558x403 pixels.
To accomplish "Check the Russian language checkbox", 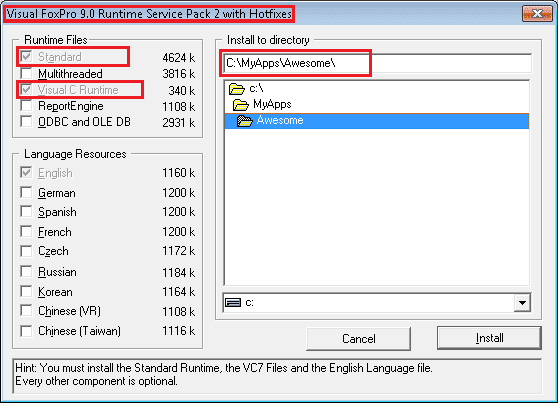I will pyautogui.click(x=26, y=272).
